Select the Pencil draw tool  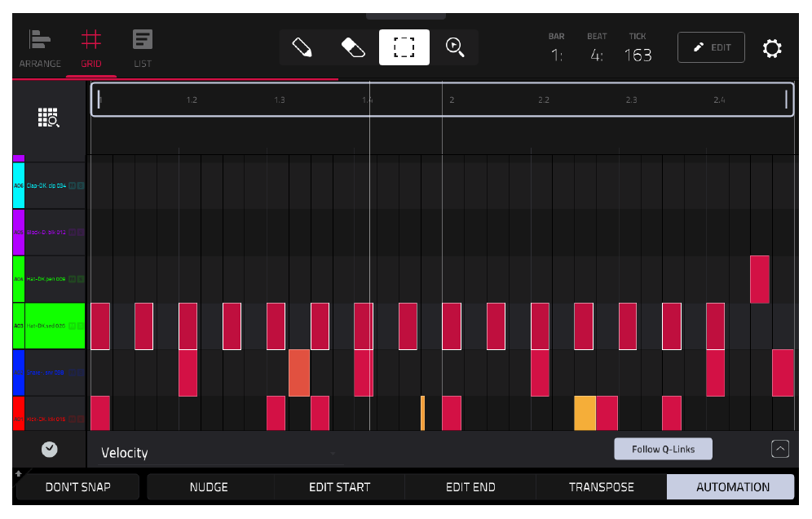click(302, 47)
